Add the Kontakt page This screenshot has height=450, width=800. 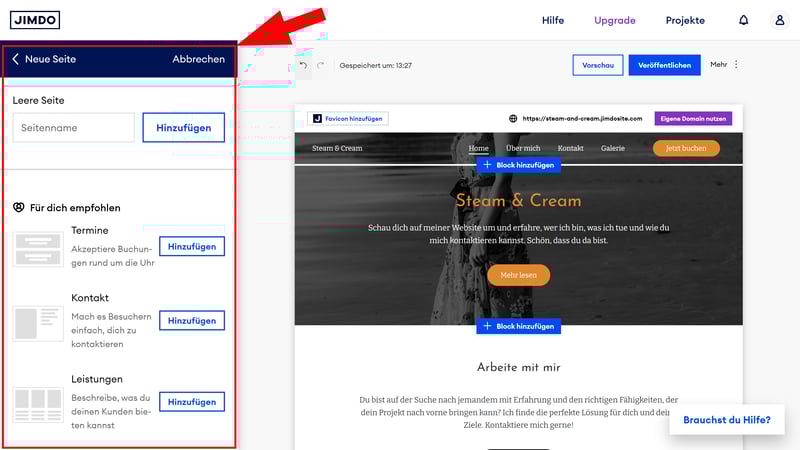click(192, 320)
